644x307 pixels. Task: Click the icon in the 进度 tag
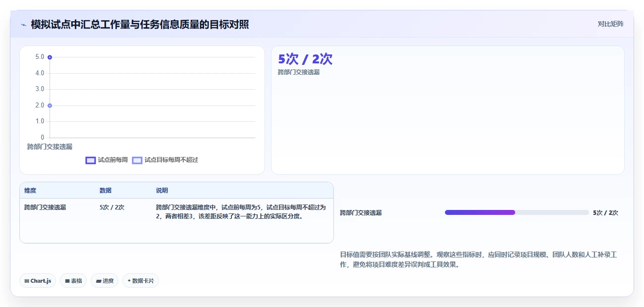99,281
